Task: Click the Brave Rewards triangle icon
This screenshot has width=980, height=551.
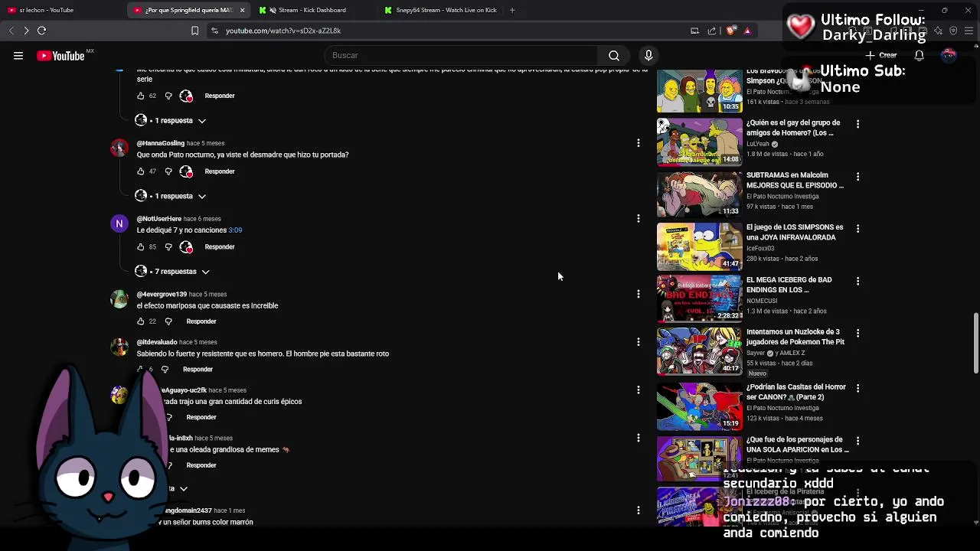Action: 747,31
